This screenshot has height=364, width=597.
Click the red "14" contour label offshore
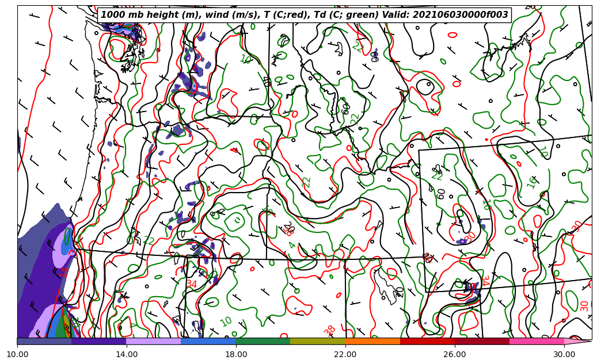[x=64, y=271]
